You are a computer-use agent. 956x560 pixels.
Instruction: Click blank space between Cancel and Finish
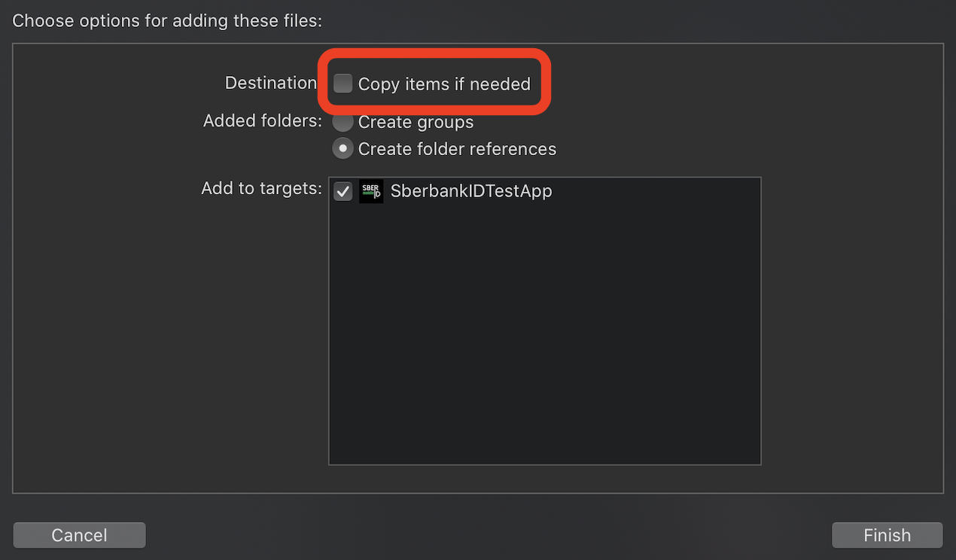tap(489, 535)
